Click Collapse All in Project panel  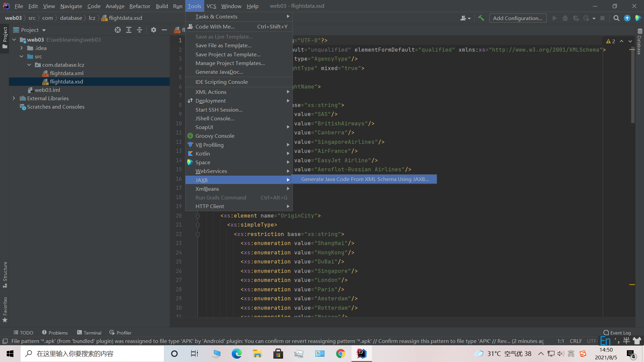[x=140, y=30]
